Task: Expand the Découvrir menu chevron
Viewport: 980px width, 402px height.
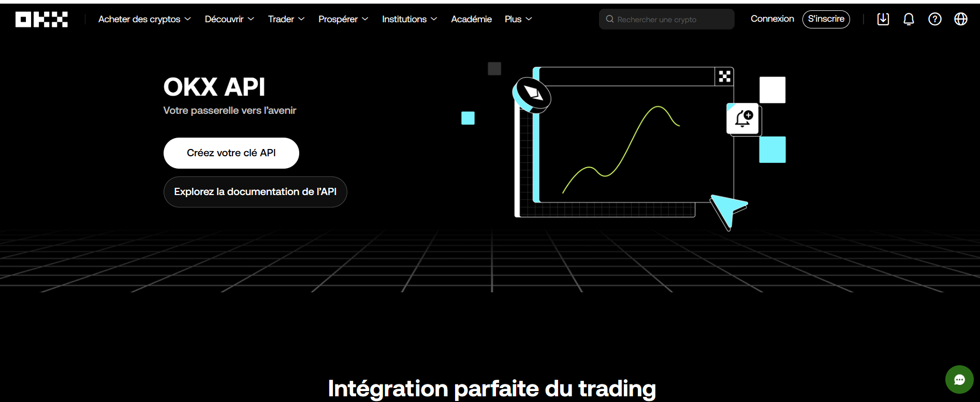Action: pos(251,19)
